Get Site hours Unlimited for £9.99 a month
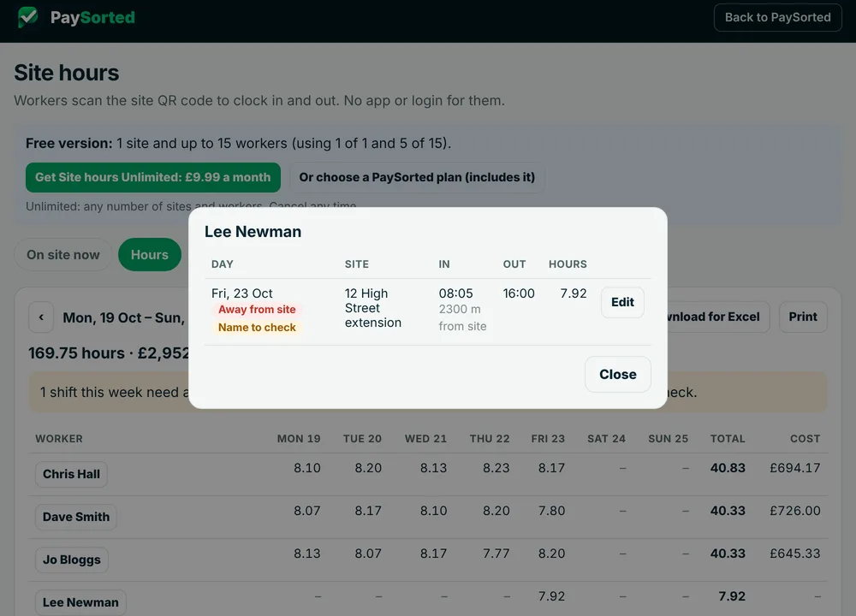 153,177
